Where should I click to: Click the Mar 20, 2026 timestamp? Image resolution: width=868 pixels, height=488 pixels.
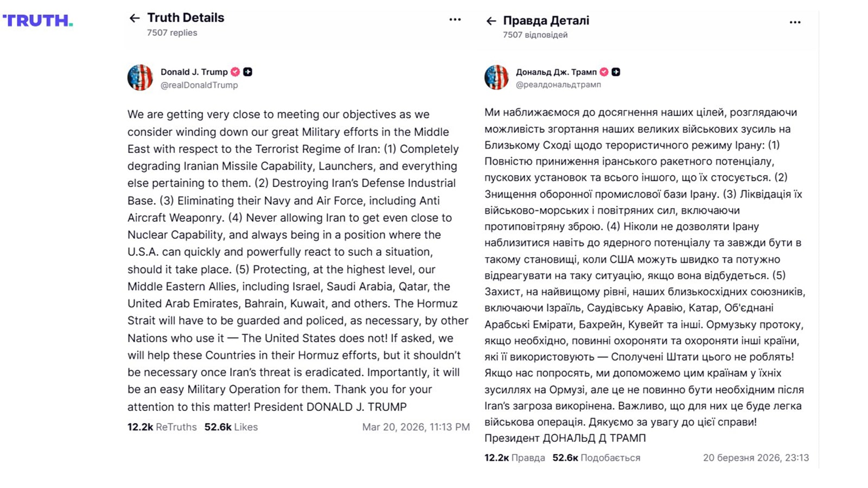(416, 427)
